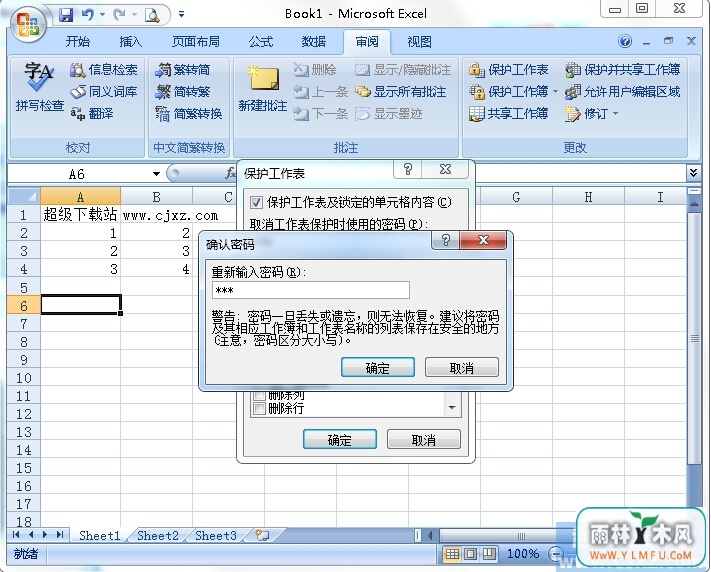The width and height of the screenshot is (711, 572).
Task: Click Protect Sheet (保护工作表)
Action: (508, 69)
